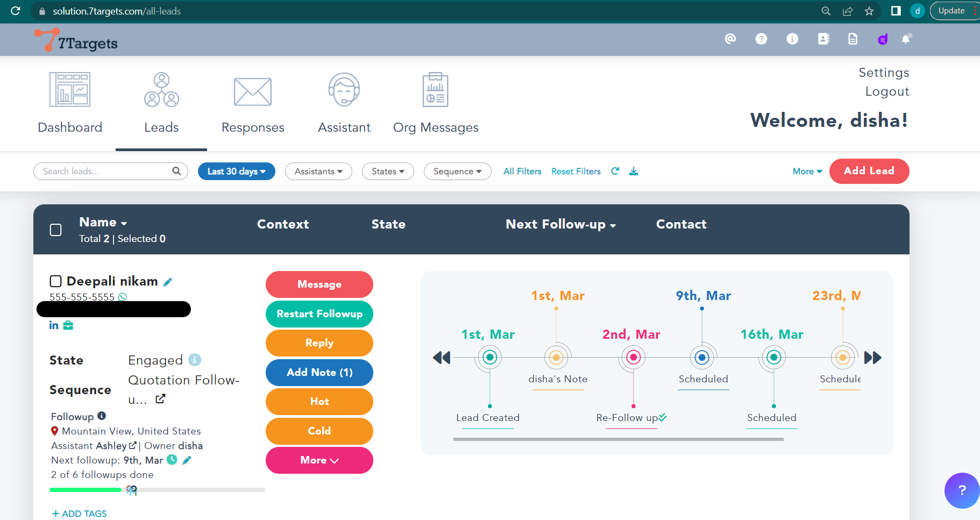Click the notification bell icon
The width and height of the screenshot is (980, 520).
click(906, 39)
